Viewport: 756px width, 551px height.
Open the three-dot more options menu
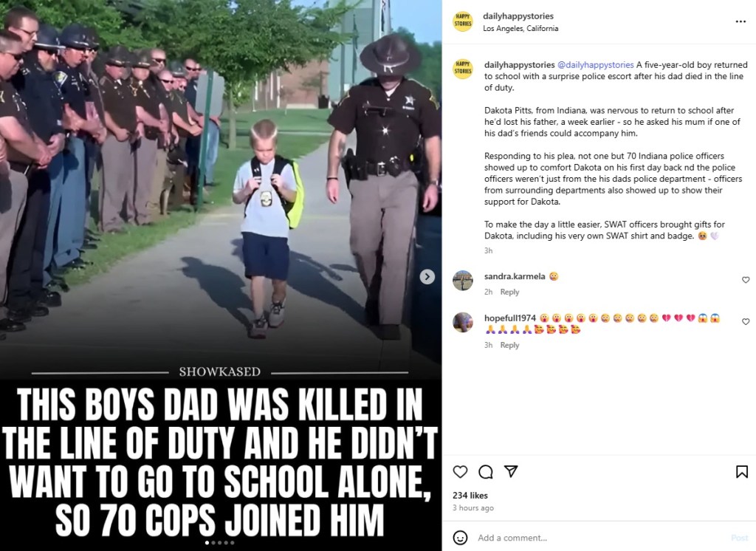tap(740, 21)
